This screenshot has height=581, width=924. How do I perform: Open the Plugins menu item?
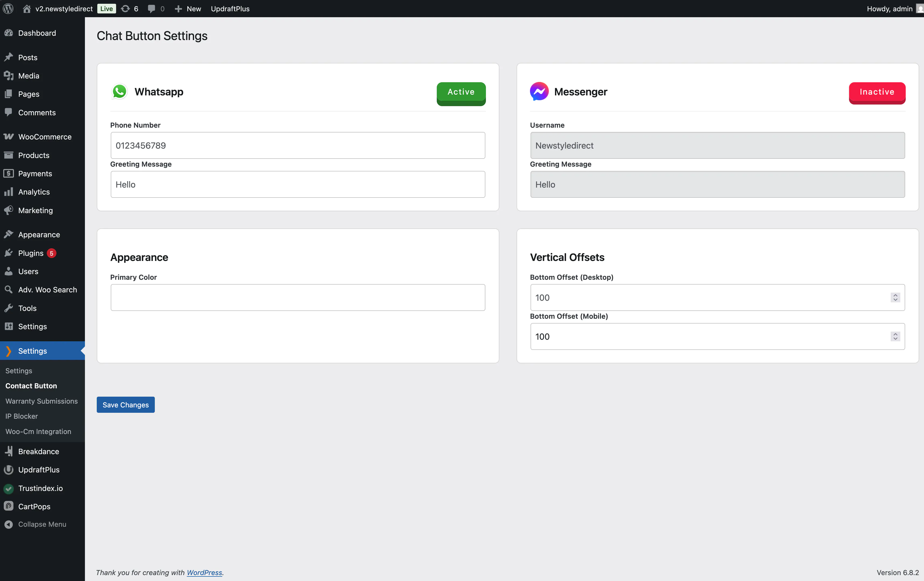pos(31,253)
